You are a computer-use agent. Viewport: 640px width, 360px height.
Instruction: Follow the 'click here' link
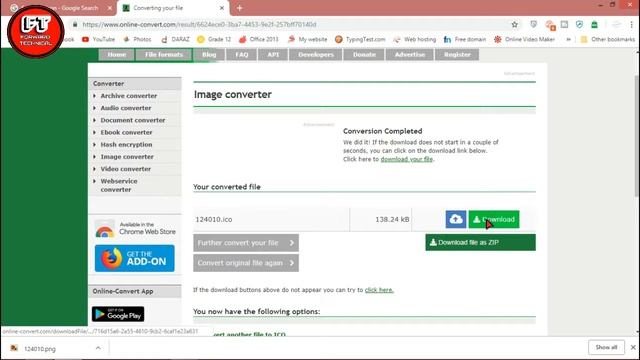379,290
